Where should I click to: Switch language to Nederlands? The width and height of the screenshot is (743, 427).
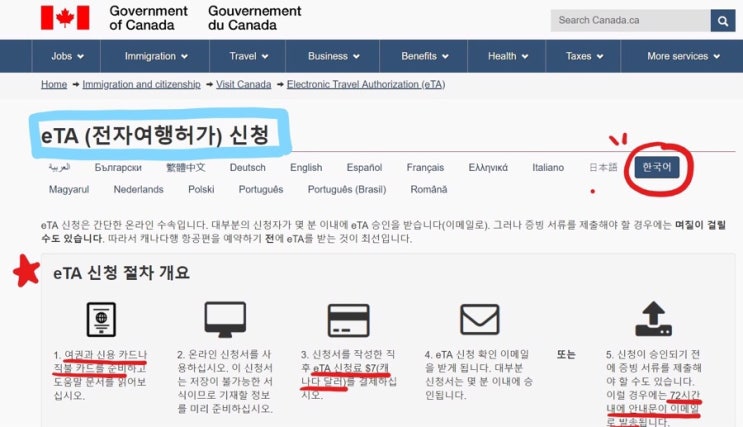[x=138, y=190]
